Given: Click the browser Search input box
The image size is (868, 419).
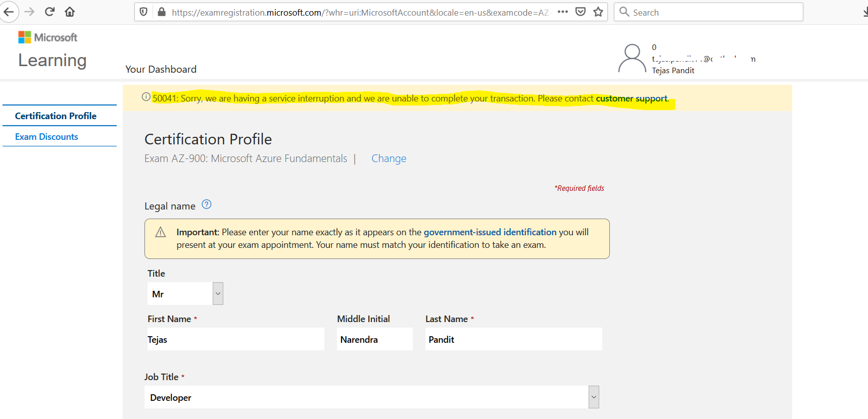Looking at the screenshot, I should click(x=708, y=12).
